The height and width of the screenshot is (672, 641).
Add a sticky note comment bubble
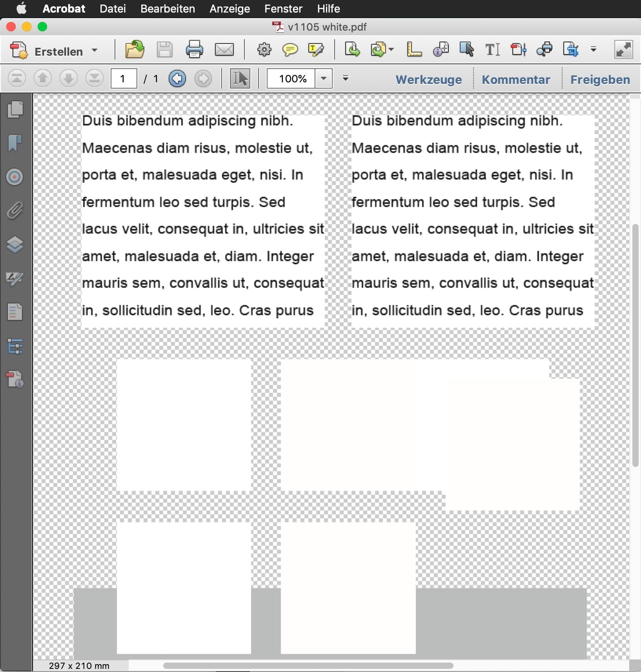[290, 50]
